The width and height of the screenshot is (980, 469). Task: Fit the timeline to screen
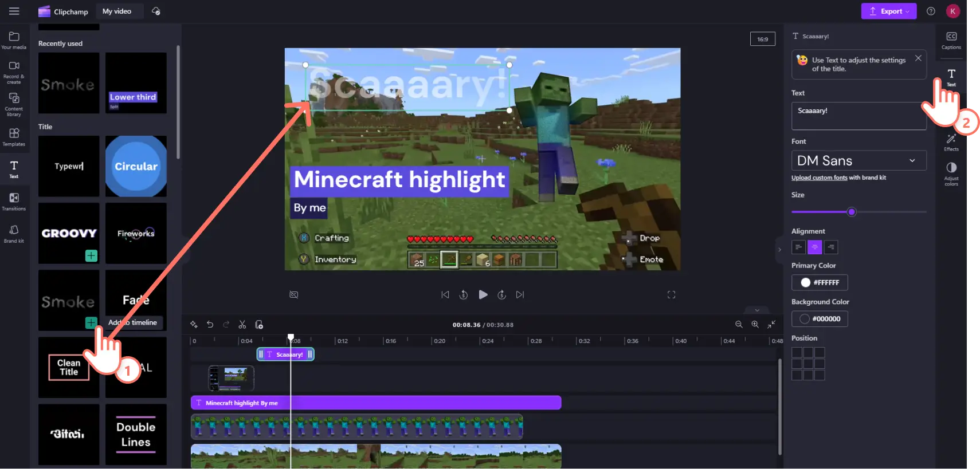771,325
